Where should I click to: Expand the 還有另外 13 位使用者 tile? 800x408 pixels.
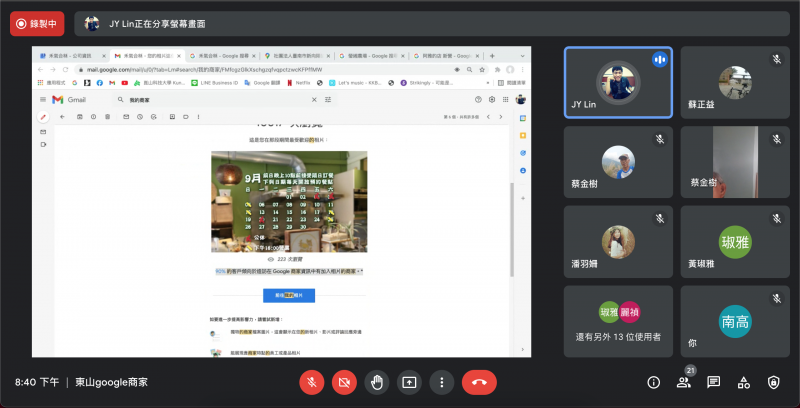[x=618, y=321]
